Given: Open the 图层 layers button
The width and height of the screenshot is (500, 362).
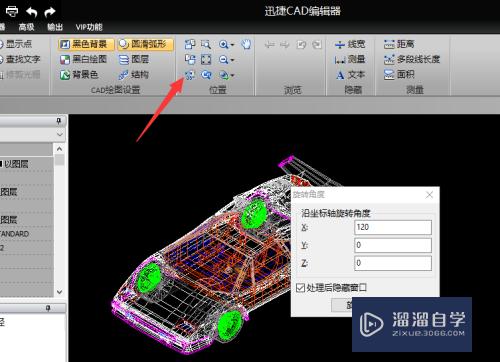Looking at the screenshot, I should tap(134, 59).
